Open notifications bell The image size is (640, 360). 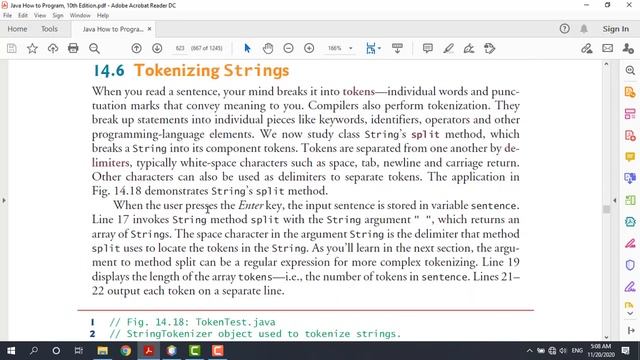pos(584,29)
